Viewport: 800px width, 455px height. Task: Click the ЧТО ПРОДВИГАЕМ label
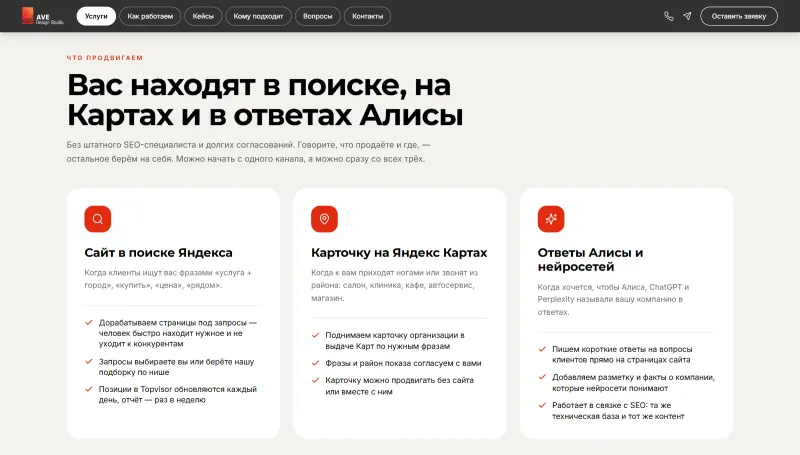pyautogui.click(x=105, y=58)
